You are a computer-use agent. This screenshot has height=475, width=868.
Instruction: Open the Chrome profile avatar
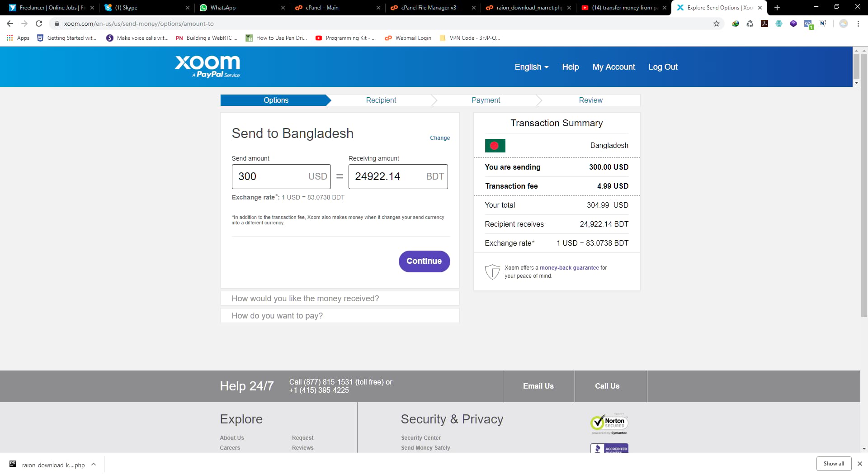844,24
